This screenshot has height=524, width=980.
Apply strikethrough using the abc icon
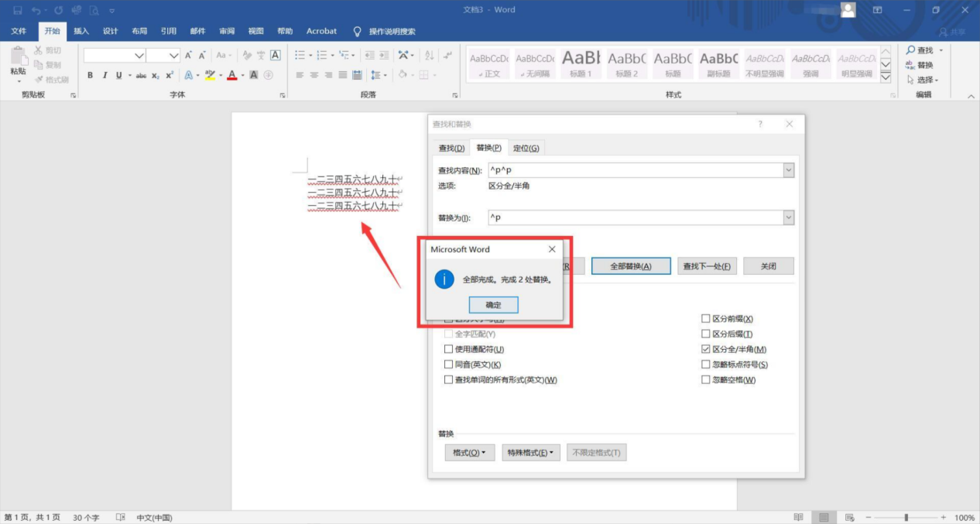click(141, 75)
